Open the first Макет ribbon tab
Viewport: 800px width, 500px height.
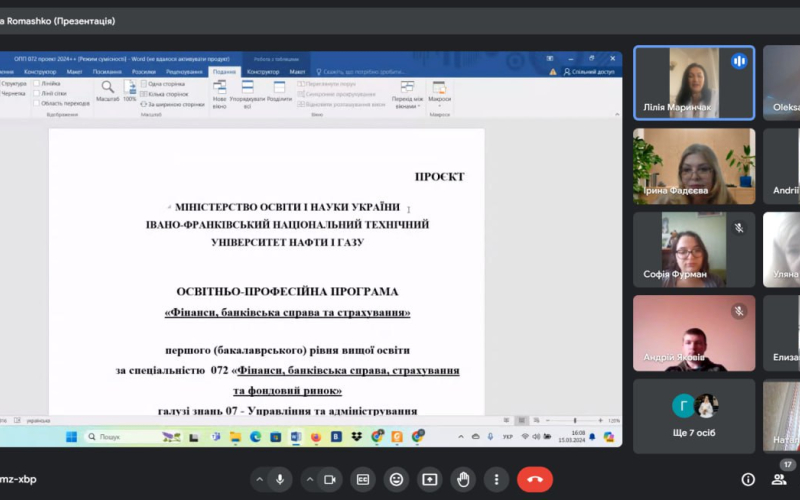(74, 72)
